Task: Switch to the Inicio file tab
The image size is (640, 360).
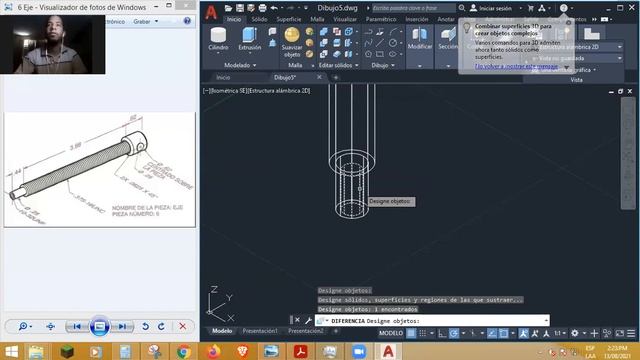Action: point(223,77)
